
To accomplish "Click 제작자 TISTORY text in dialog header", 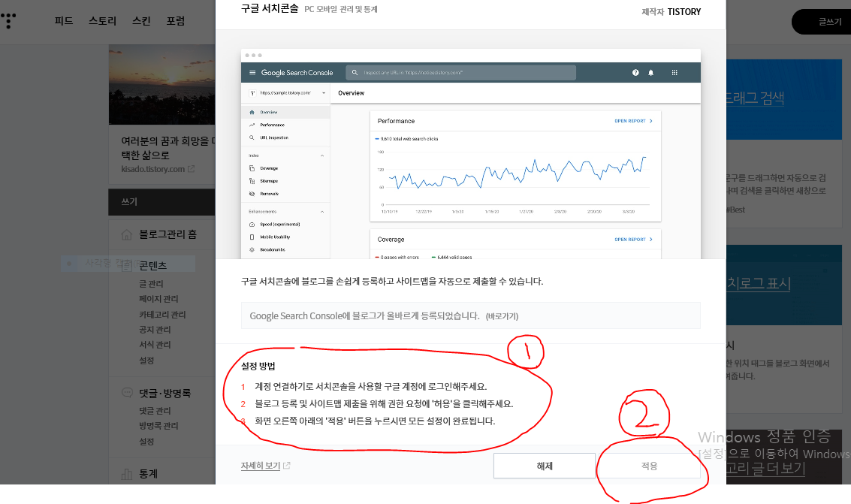I will (671, 12).
